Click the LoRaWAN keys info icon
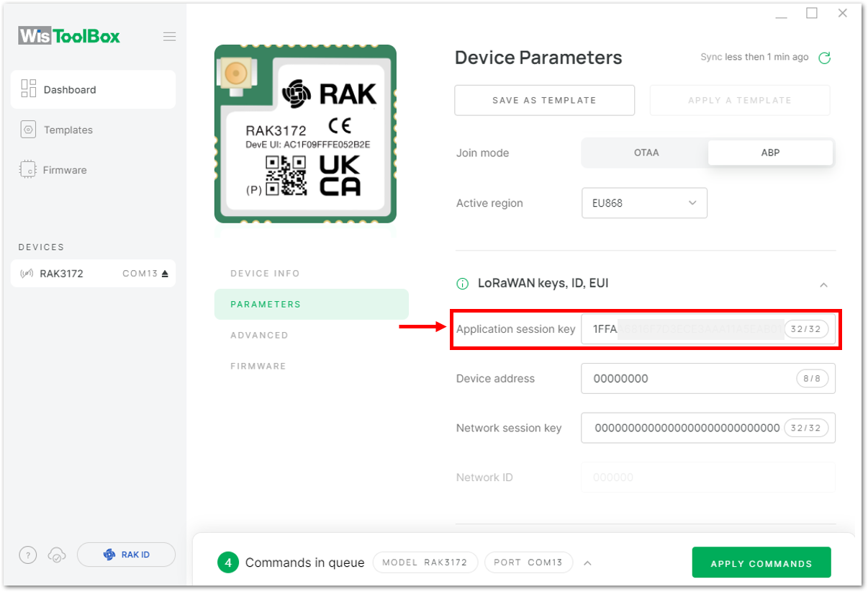This screenshot has width=868, height=592. point(463,284)
